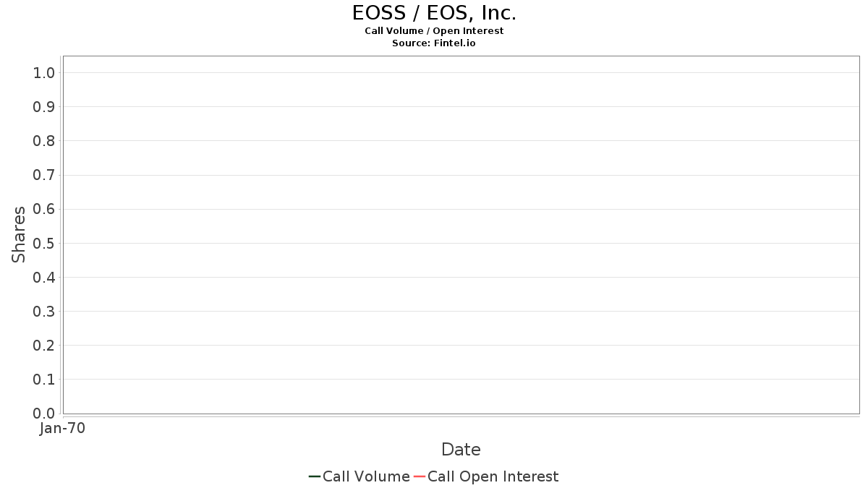Toggle the Call Volume legend label
The width and height of the screenshot is (868, 488).
point(366,476)
